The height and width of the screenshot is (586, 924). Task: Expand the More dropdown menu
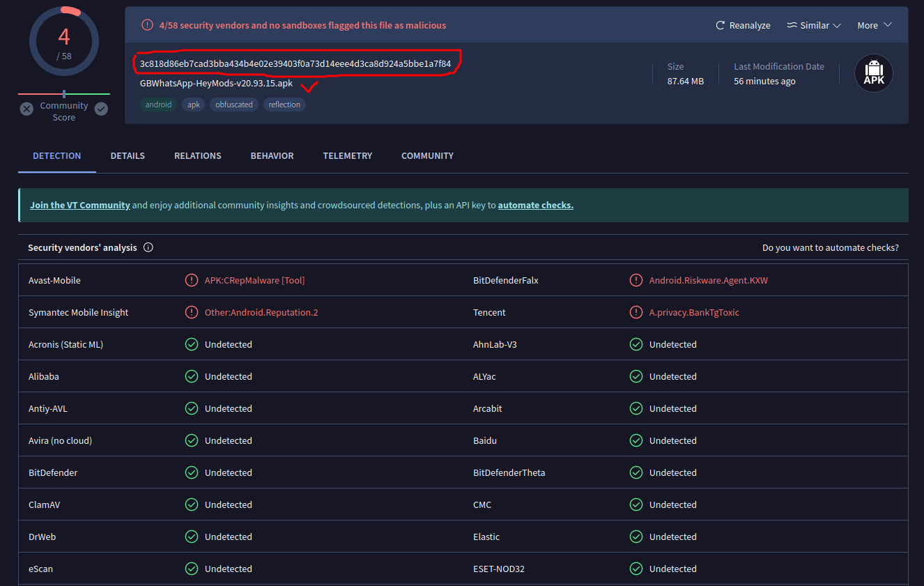(875, 25)
